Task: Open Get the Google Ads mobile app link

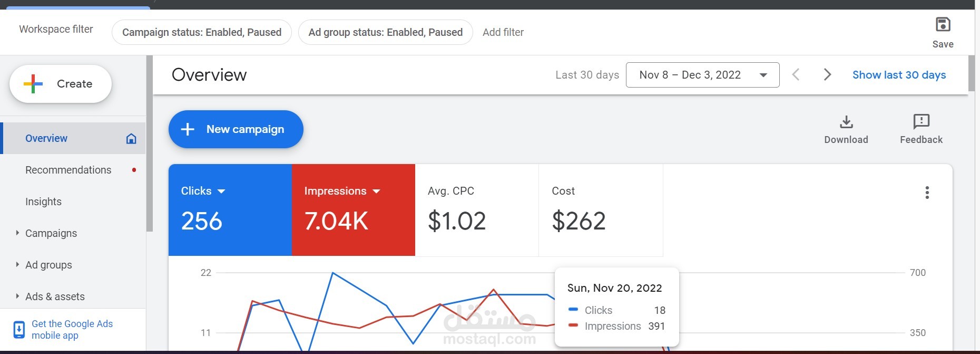Action: pyautogui.click(x=72, y=330)
